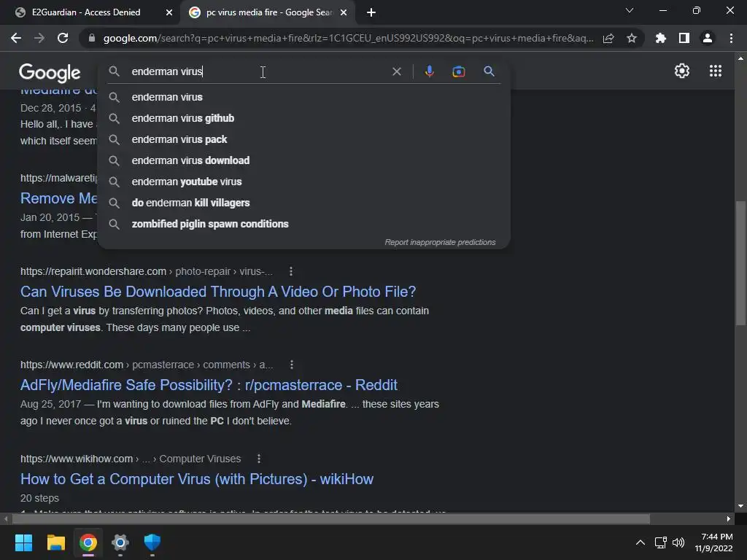
Task: Go to Google home via logo
Action: [50, 72]
